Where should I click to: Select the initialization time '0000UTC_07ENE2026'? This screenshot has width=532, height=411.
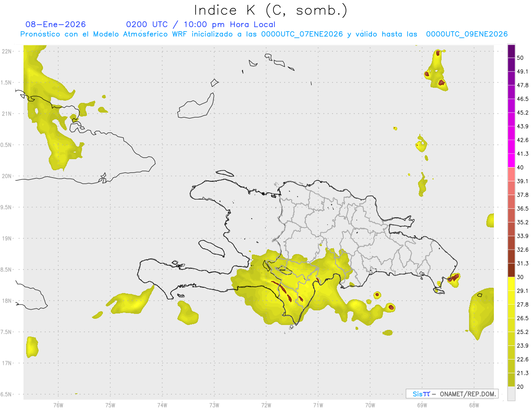tap(302, 34)
